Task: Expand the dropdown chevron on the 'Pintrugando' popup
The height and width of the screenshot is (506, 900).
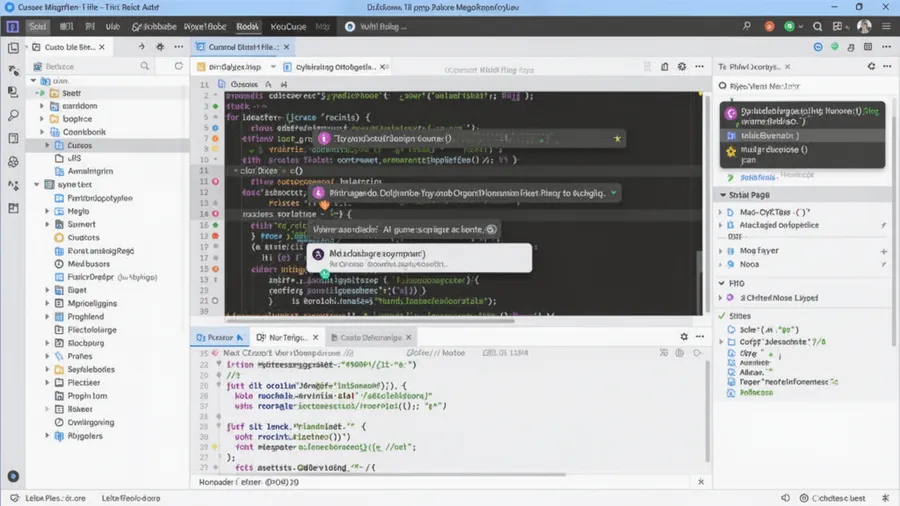Action: (x=614, y=193)
